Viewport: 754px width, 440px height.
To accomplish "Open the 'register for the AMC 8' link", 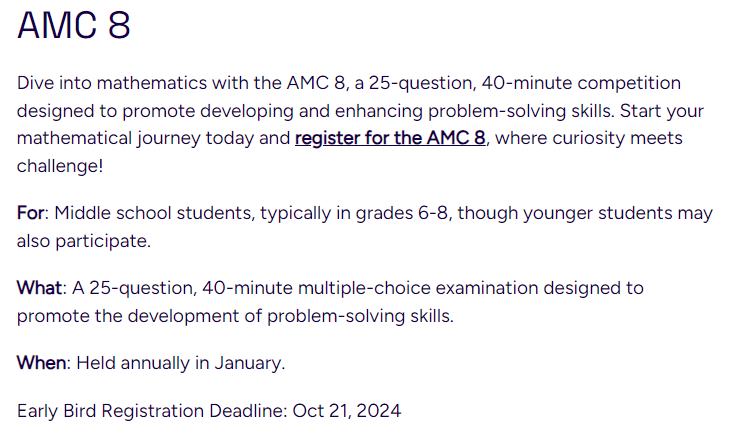I will click(390, 138).
